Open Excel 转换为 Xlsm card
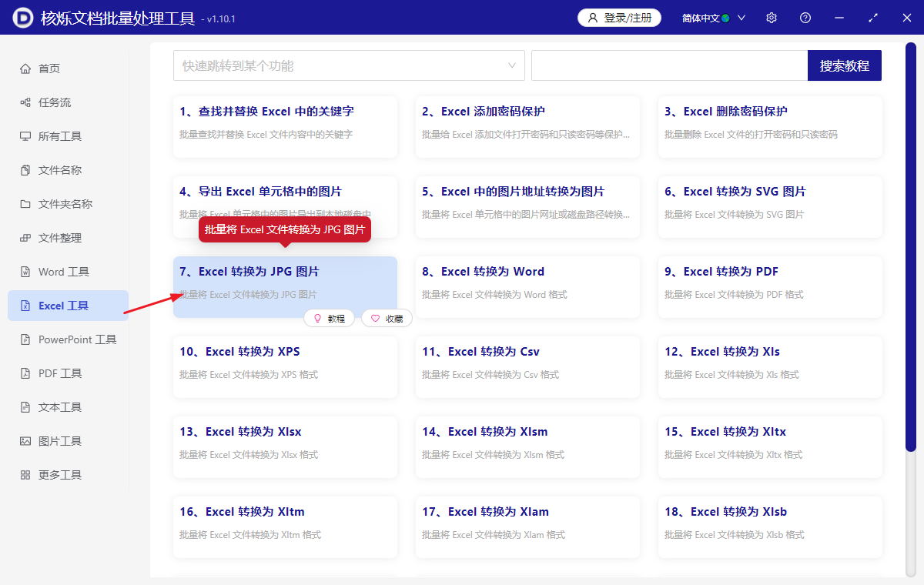 coord(527,446)
